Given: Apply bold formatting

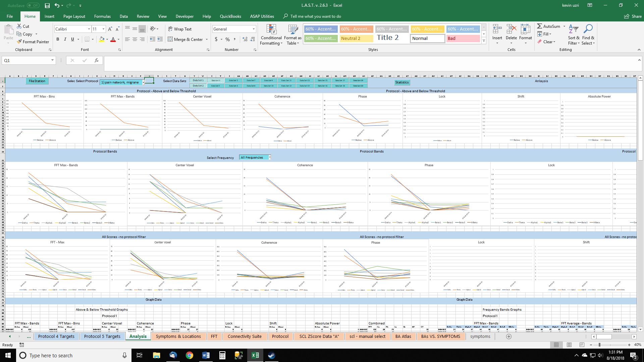Looking at the screenshot, I should [57, 39].
